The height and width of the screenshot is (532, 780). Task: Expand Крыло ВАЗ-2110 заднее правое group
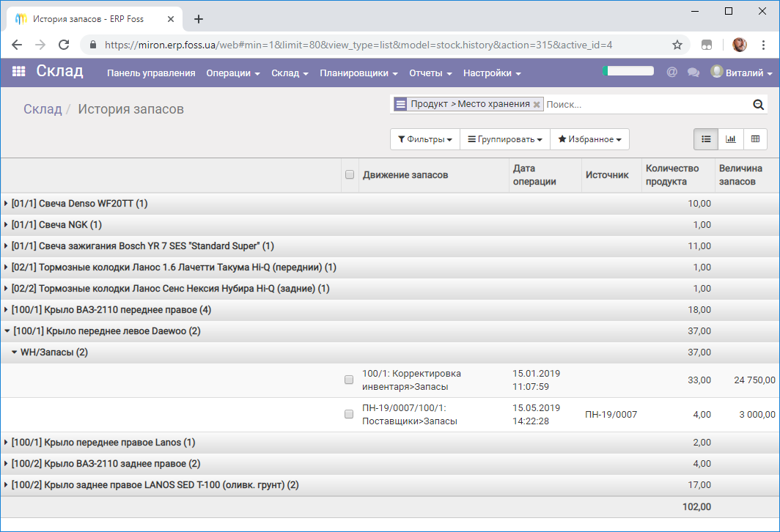click(x=390, y=464)
